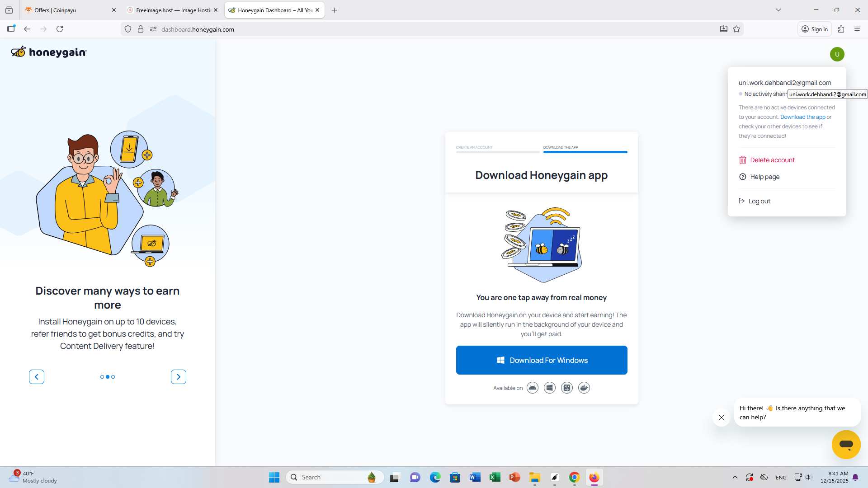Go to next carousel slide

[x=179, y=377]
